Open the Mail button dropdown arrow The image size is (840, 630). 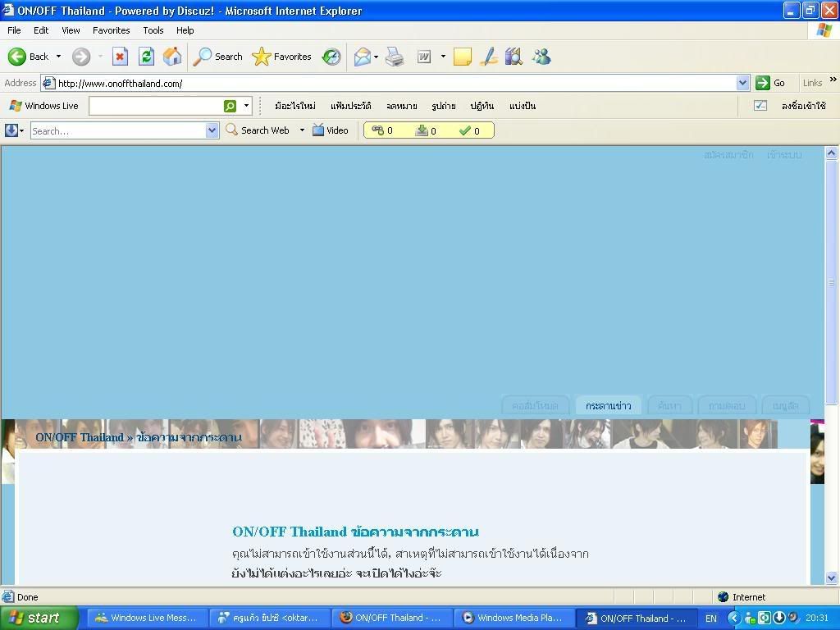376,57
